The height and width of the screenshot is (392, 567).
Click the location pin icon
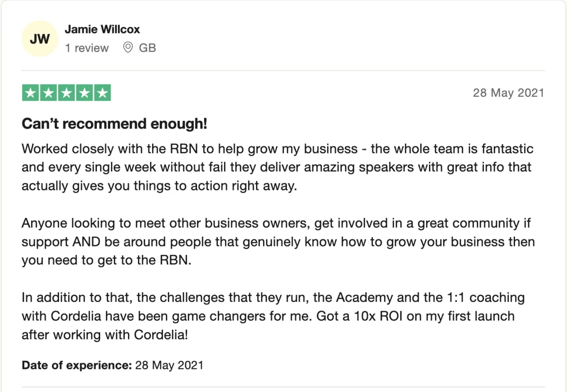(x=128, y=48)
